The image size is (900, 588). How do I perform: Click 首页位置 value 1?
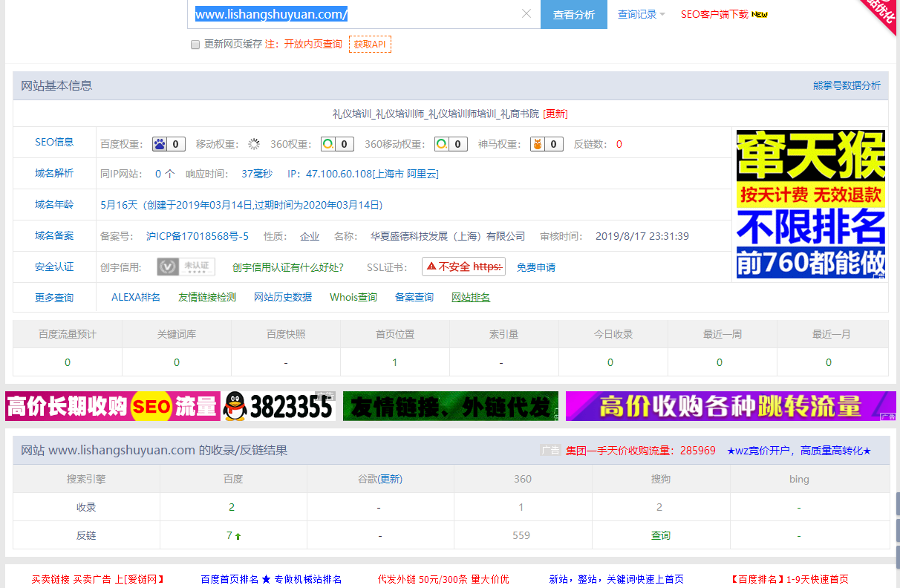394,362
